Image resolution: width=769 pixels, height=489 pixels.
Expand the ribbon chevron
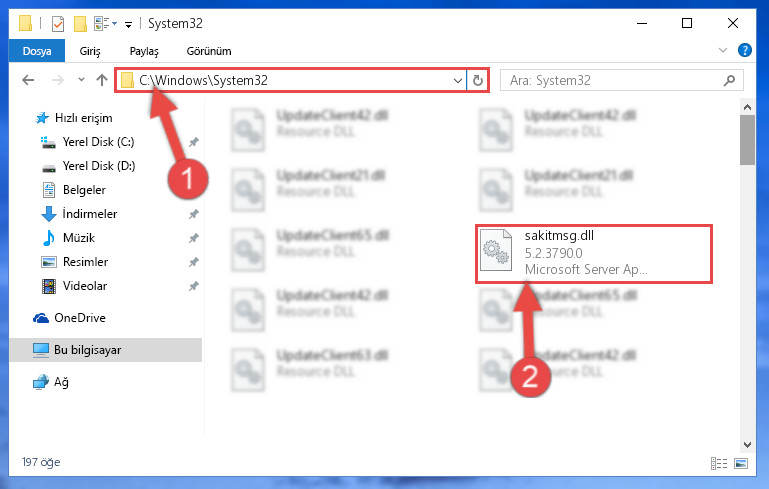[x=722, y=50]
